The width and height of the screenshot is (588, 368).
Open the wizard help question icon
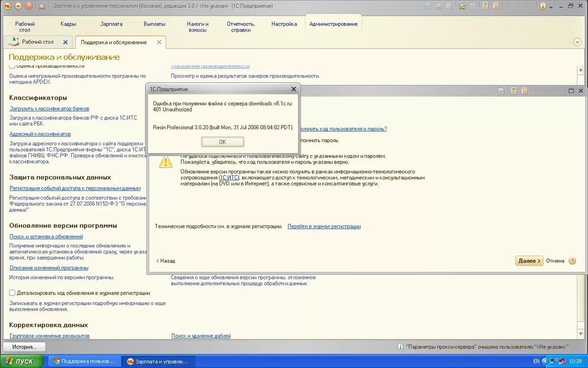point(572,261)
